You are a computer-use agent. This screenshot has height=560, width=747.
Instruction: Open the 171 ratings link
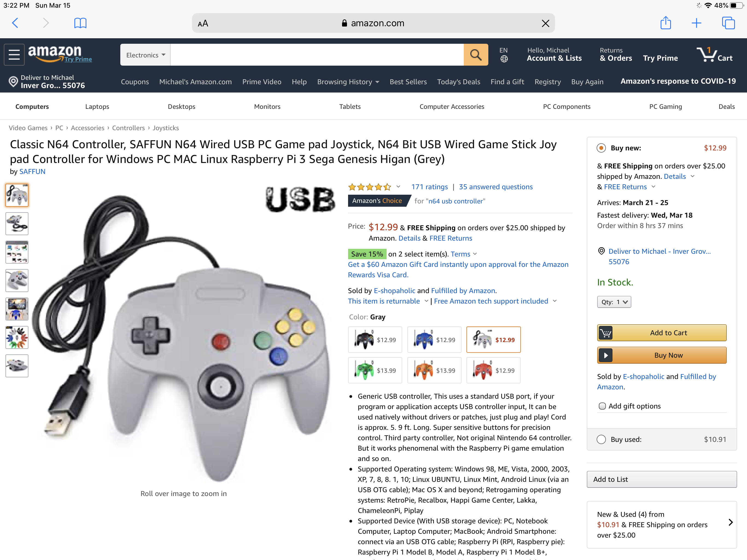point(429,187)
